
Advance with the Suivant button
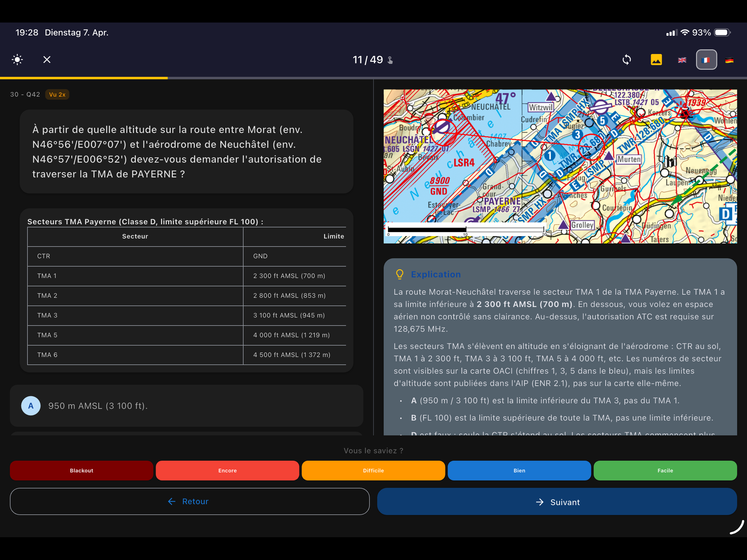tap(557, 502)
